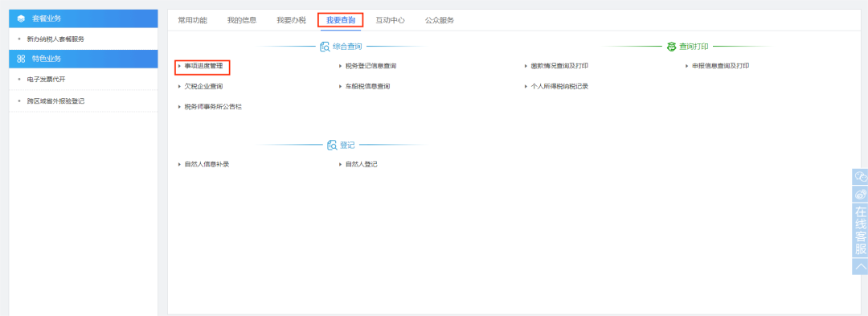Click the 登记 section magnifier icon
Screen dimensions: 868x316
pyautogui.click(x=332, y=145)
